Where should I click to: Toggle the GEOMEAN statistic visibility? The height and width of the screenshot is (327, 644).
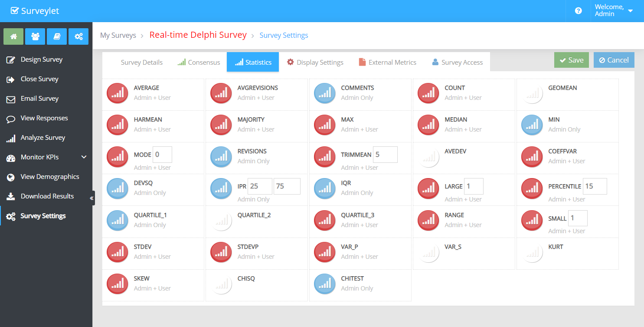coord(532,93)
